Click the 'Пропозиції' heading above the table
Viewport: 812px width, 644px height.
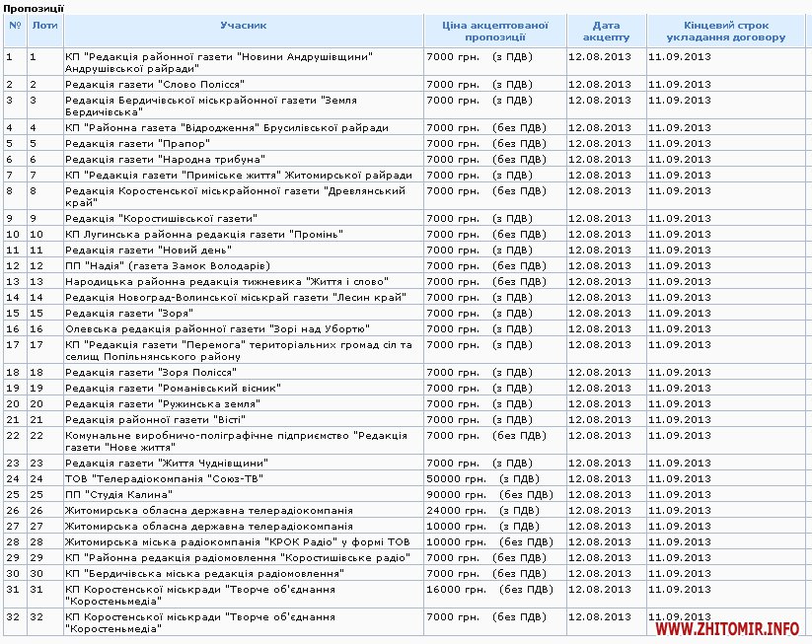click(34, 8)
